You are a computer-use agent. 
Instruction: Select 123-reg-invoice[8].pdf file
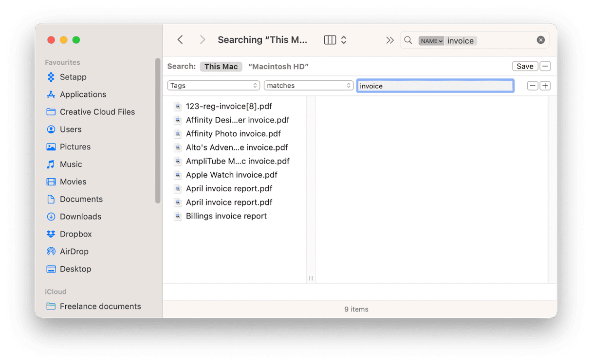click(x=229, y=106)
